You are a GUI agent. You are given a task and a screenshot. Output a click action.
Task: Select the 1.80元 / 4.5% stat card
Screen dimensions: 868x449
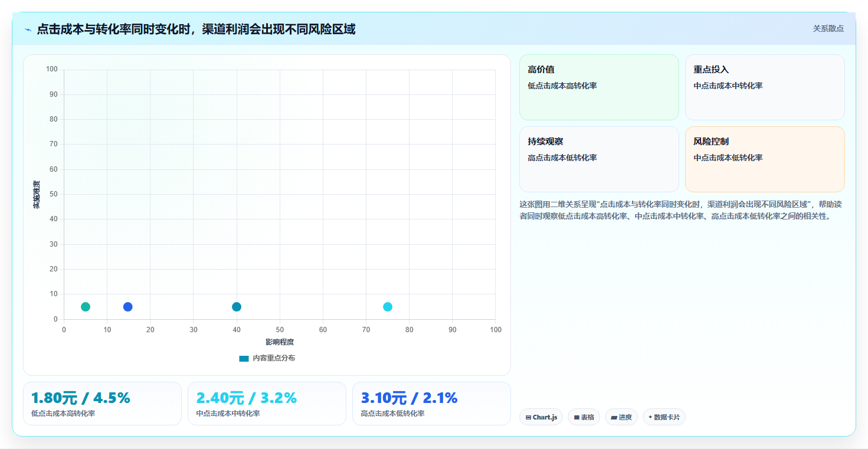coord(102,404)
